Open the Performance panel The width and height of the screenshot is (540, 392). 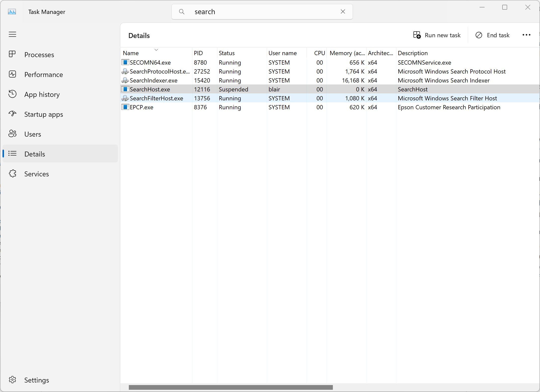point(44,75)
